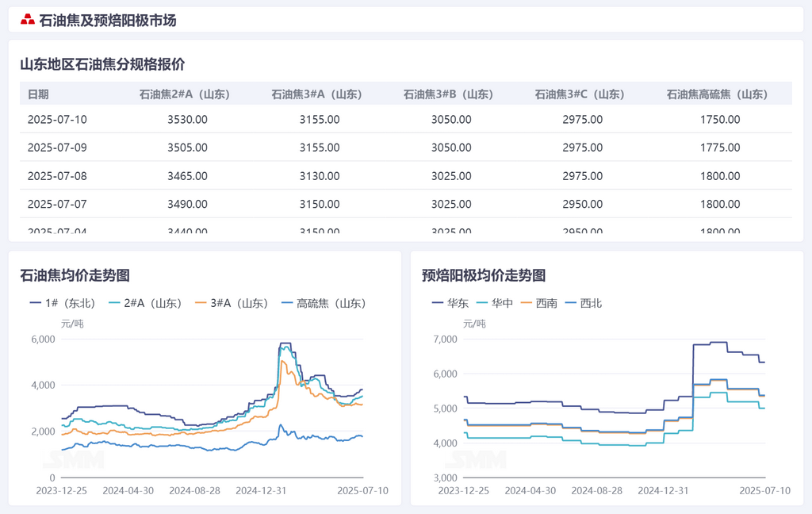Select the 2025-07-10 date cell

point(57,120)
